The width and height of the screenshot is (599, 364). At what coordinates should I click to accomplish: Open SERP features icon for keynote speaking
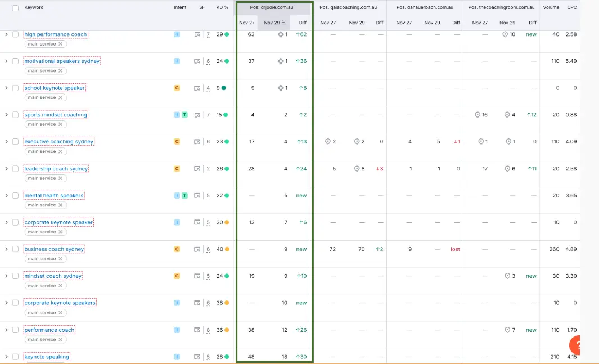[197, 357]
